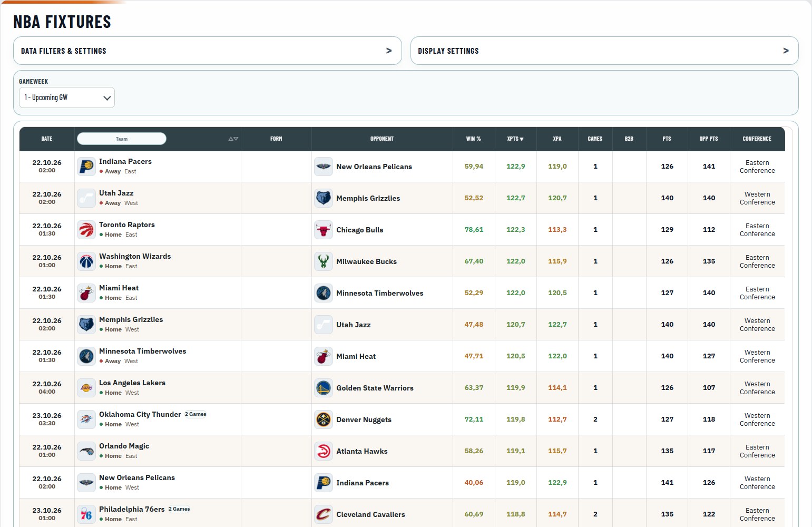
Task: Expand the Data Filters & Settings panel
Action: pos(208,51)
